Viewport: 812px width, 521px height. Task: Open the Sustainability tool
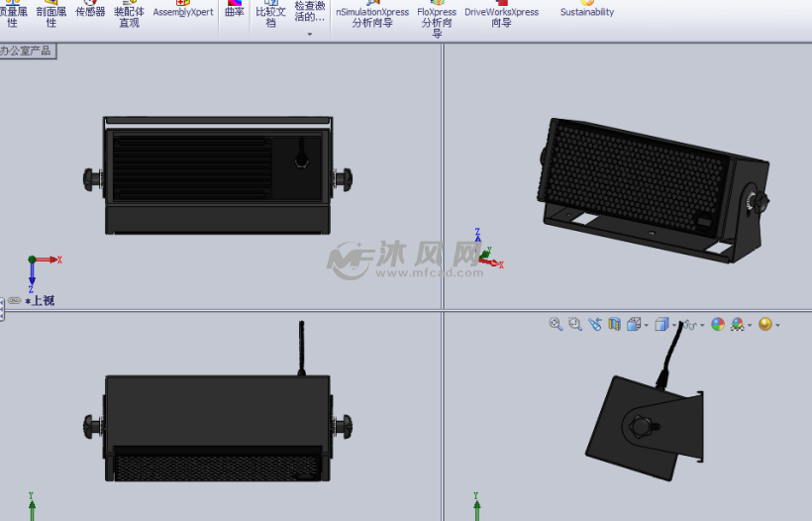point(587,9)
